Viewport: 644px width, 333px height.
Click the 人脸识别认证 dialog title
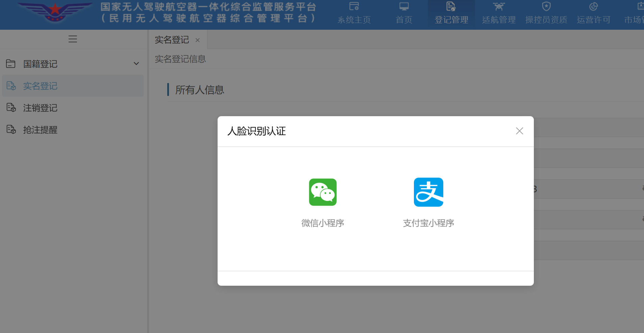[256, 131]
